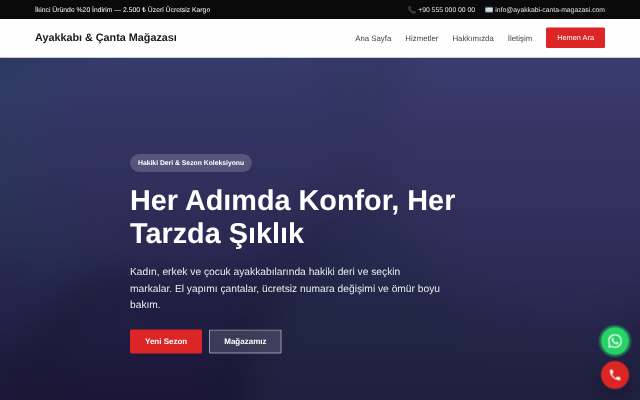Open the Hizmetler menu item

(x=422, y=38)
